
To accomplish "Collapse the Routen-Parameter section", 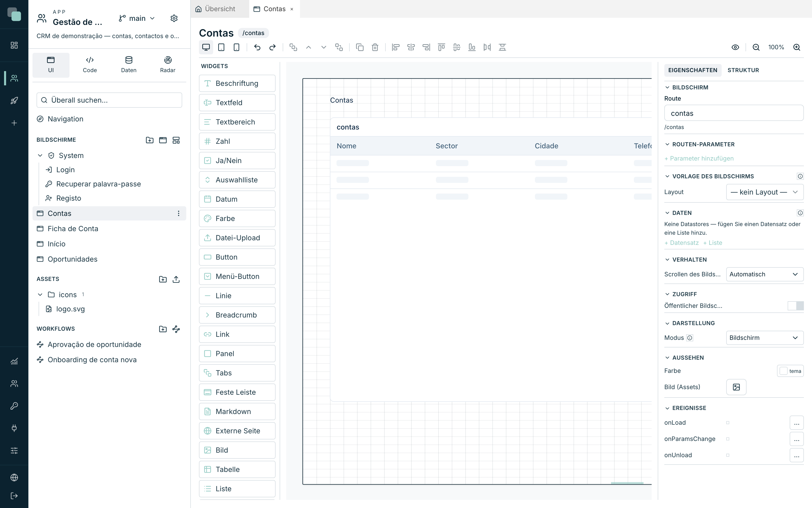I will (667, 145).
